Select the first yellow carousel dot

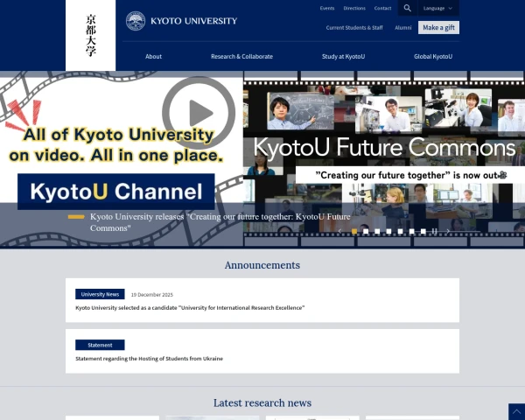[x=354, y=231]
